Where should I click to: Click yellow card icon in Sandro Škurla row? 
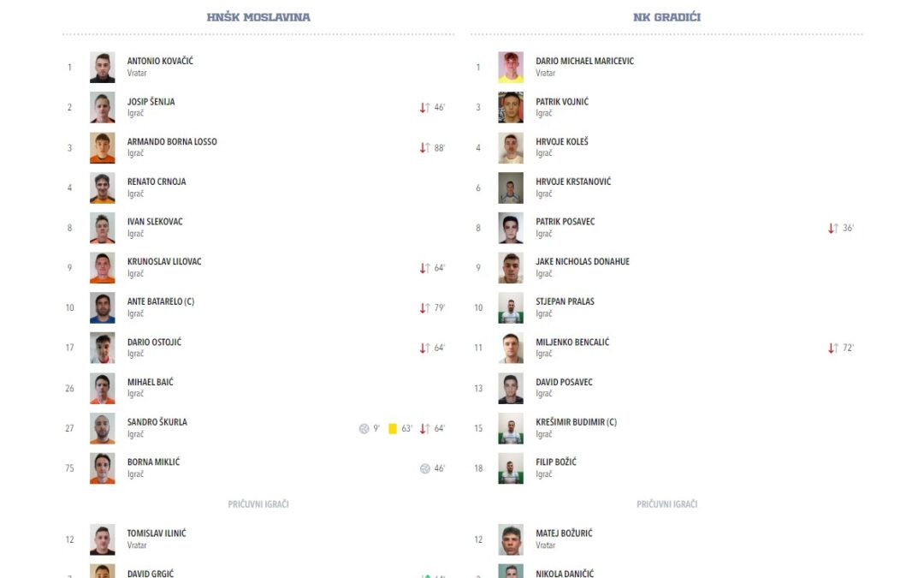tap(393, 429)
